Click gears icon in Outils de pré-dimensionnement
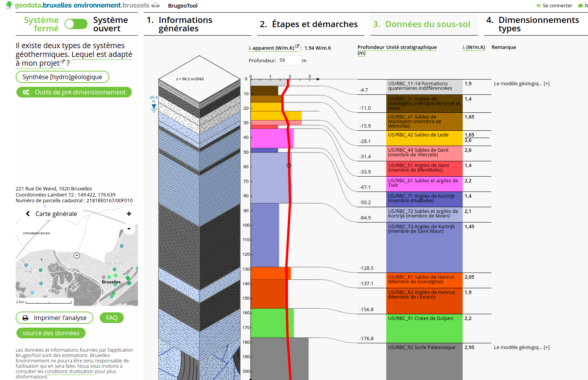 pos(26,92)
